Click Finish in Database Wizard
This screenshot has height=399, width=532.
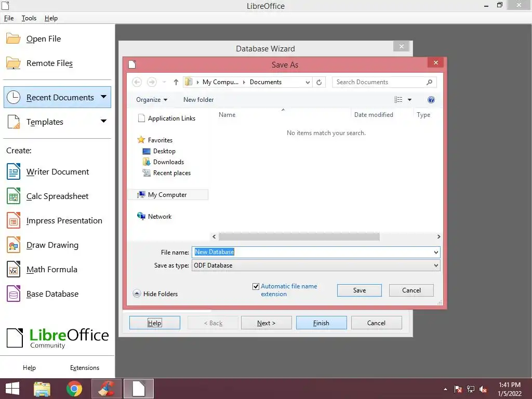(321, 323)
